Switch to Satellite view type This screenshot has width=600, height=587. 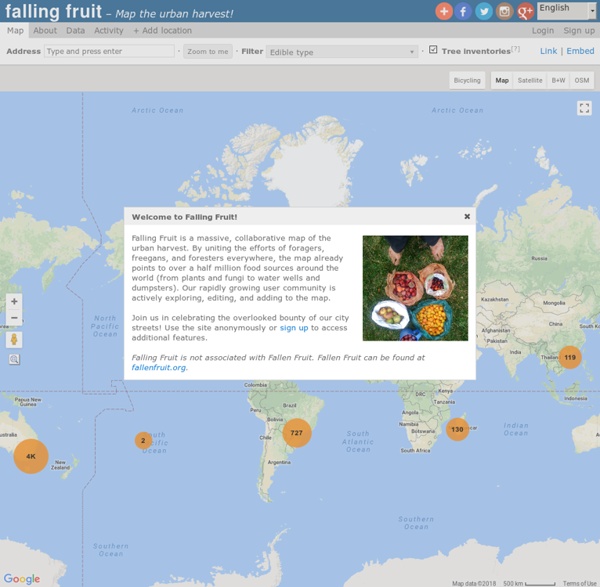click(530, 80)
